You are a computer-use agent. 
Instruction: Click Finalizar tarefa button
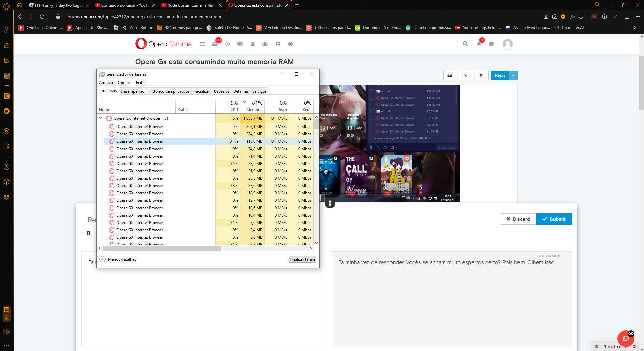coord(302,259)
